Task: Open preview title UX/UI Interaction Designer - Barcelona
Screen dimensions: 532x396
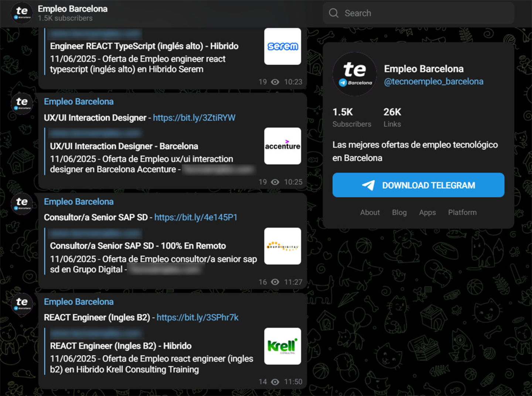Action: point(124,146)
